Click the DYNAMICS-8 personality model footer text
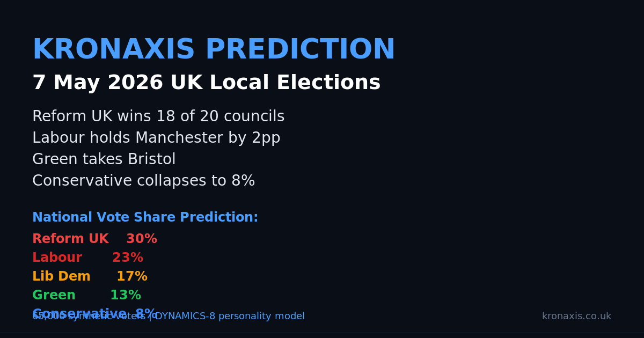The width and height of the screenshot is (644, 338). [x=230, y=317]
